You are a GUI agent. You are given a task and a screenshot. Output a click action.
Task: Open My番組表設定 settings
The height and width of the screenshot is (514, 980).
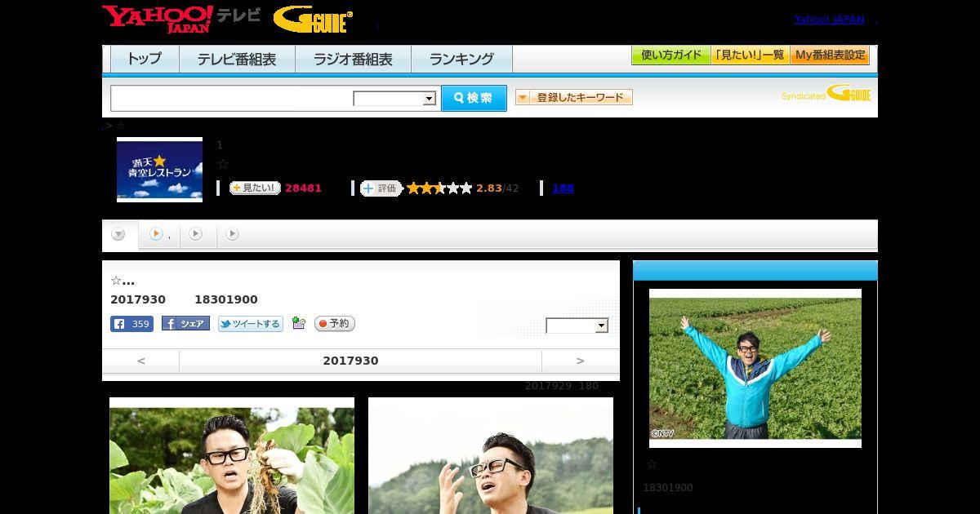(x=830, y=55)
